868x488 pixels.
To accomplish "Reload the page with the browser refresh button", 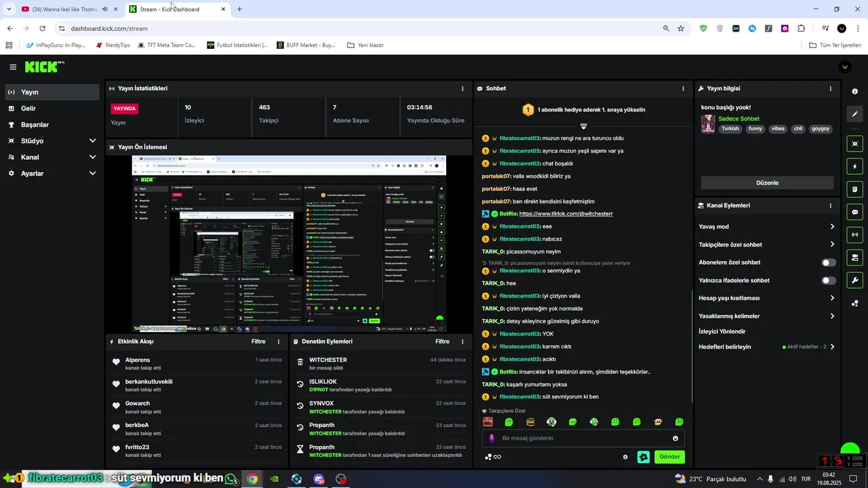I will [42, 28].
